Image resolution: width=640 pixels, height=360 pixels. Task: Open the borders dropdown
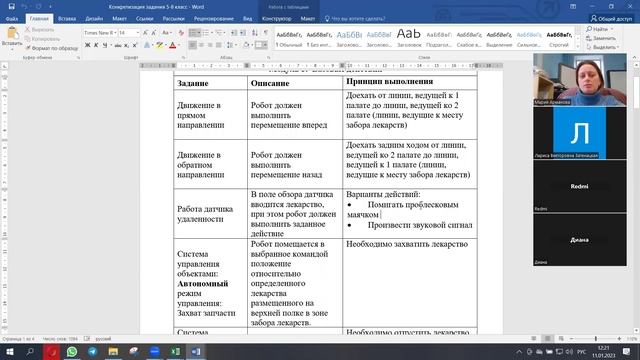click(x=265, y=45)
